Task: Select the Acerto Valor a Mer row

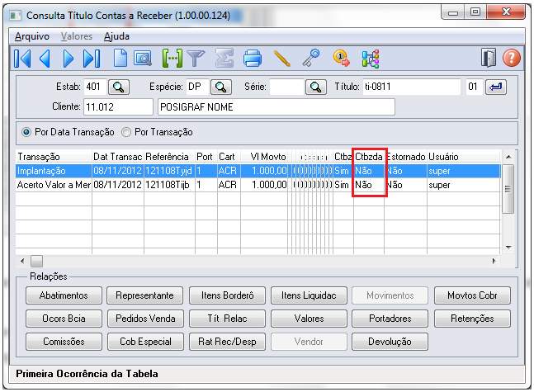Action: 258,185
